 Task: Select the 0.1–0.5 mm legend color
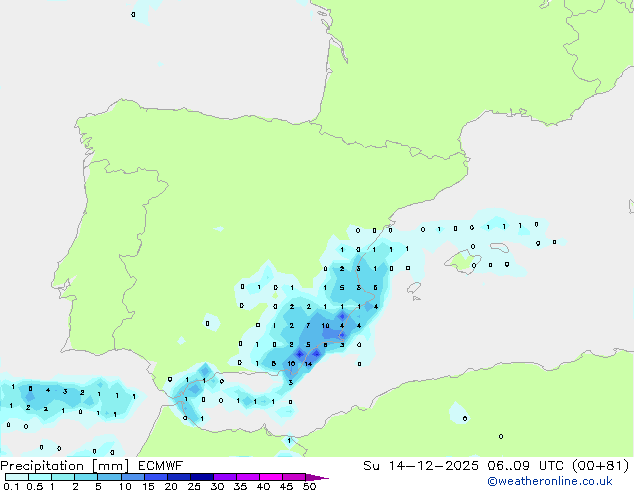pos(17,477)
